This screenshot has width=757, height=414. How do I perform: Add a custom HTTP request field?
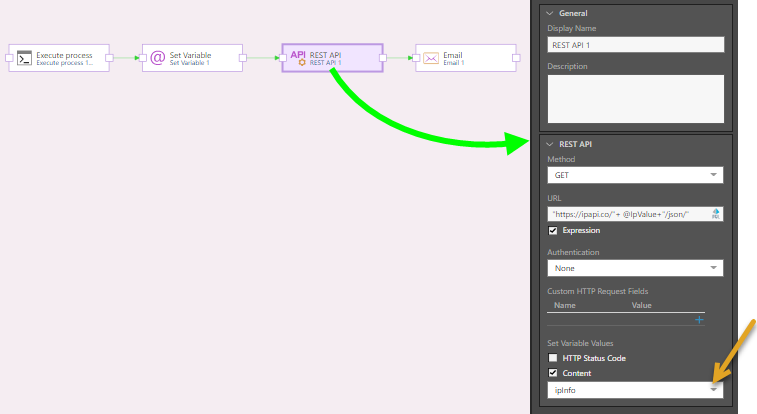[x=699, y=319]
